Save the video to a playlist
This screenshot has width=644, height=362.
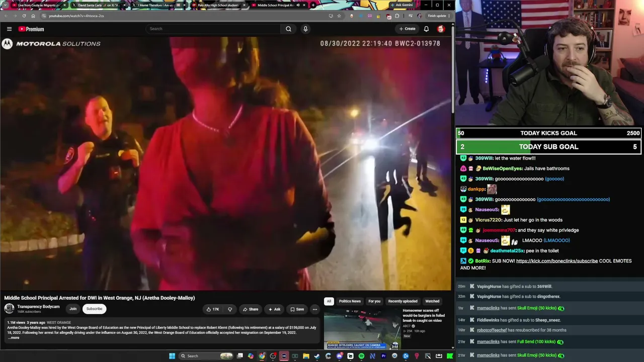(x=297, y=309)
